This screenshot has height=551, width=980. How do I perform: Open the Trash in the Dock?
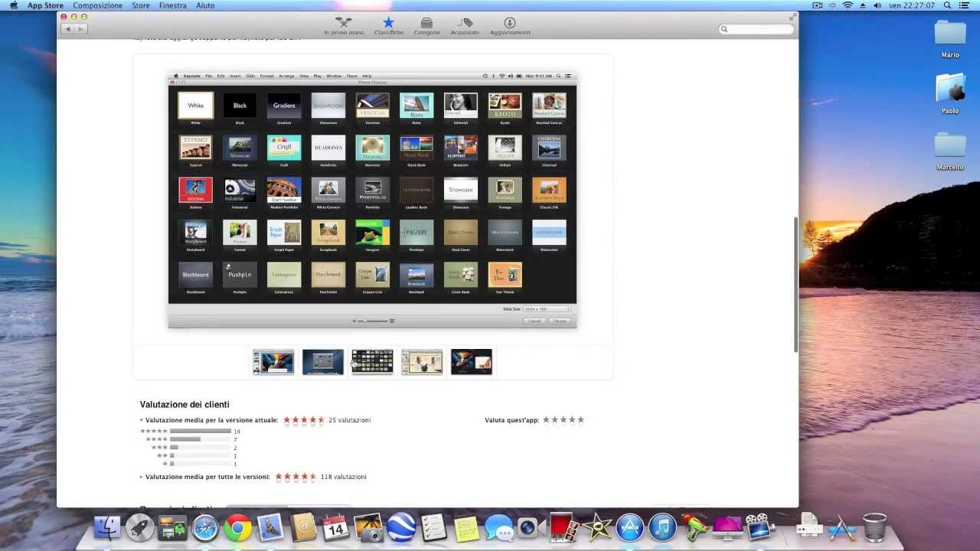(874, 528)
